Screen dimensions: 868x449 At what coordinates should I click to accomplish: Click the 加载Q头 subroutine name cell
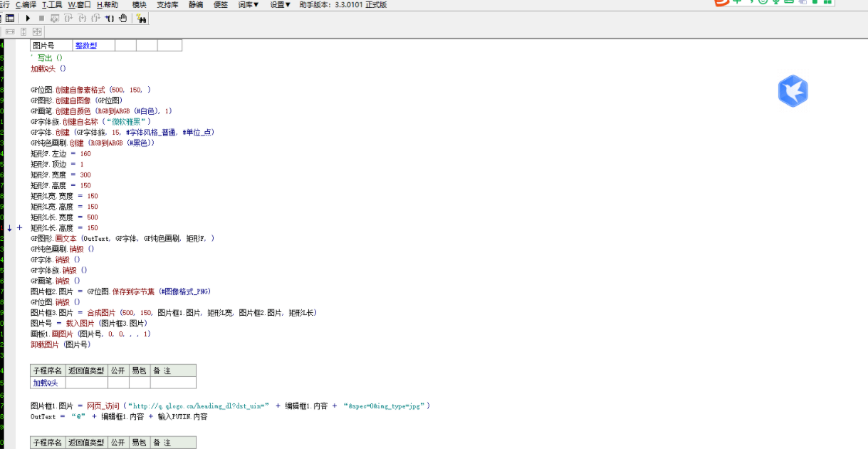45,383
